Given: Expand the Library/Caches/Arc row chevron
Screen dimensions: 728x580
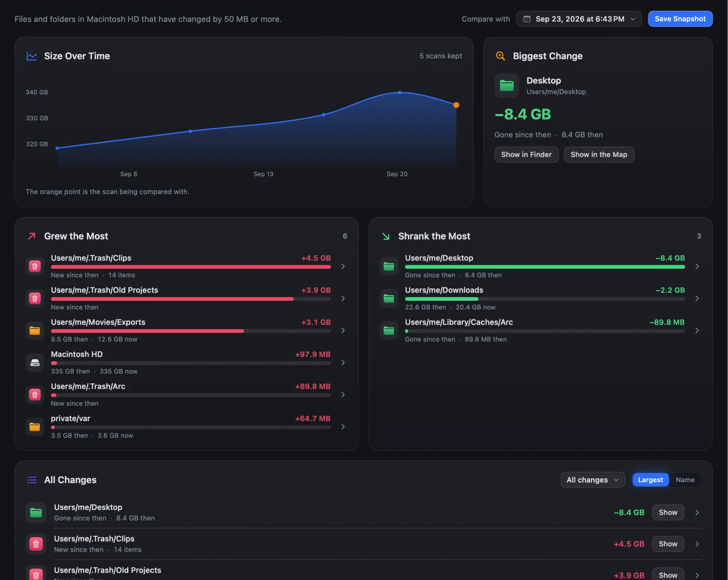Looking at the screenshot, I should [697, 331].
